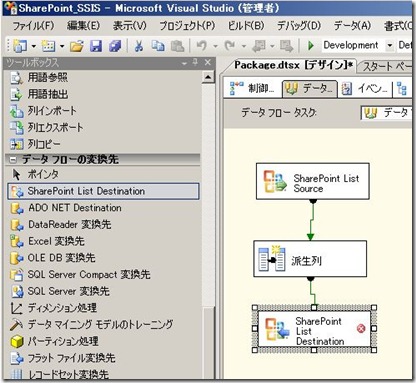
Task: Open Navigate Backward dropdown arrow
Action: (272, 46)
